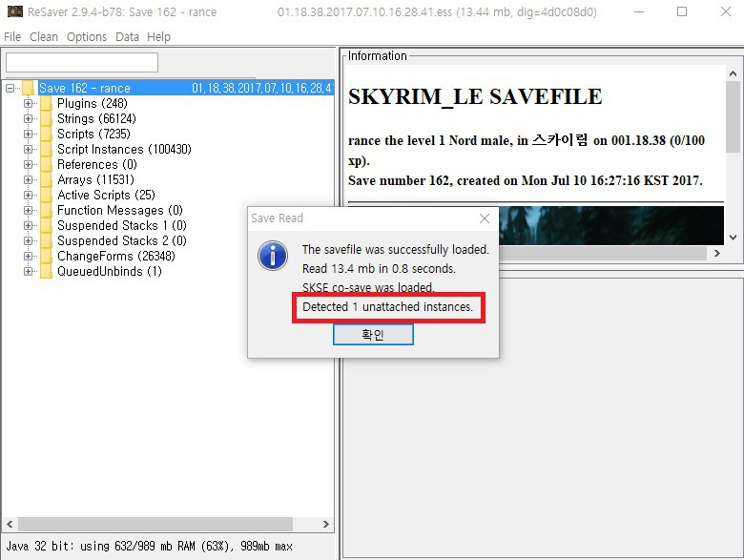Viewport: 744px width, 560px height.
Task: Click the Active Scripts folder icon
Action: 46,195
